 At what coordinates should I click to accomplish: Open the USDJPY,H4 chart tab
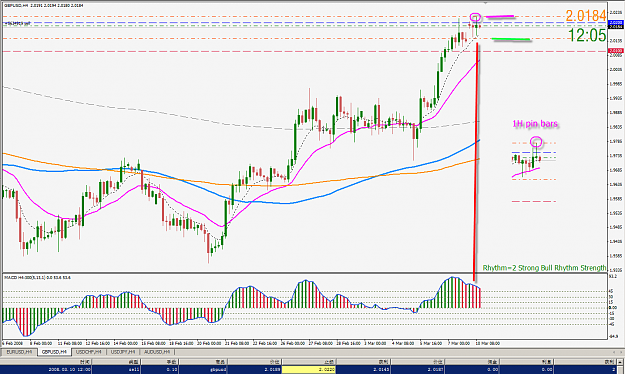pos(123,352)
